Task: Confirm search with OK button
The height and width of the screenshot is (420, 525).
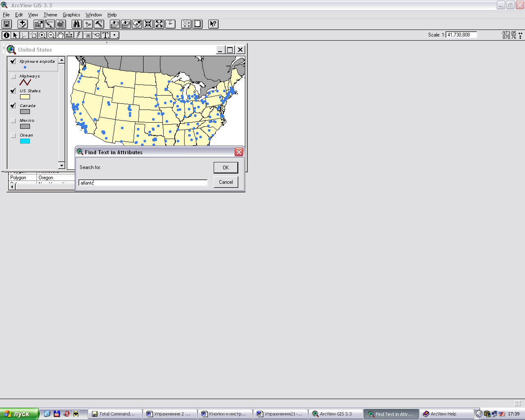Action: tap(226, 167)
